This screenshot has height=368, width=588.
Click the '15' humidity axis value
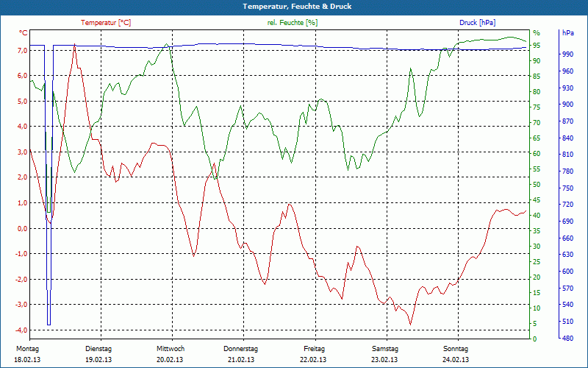[x=537, y=292]
